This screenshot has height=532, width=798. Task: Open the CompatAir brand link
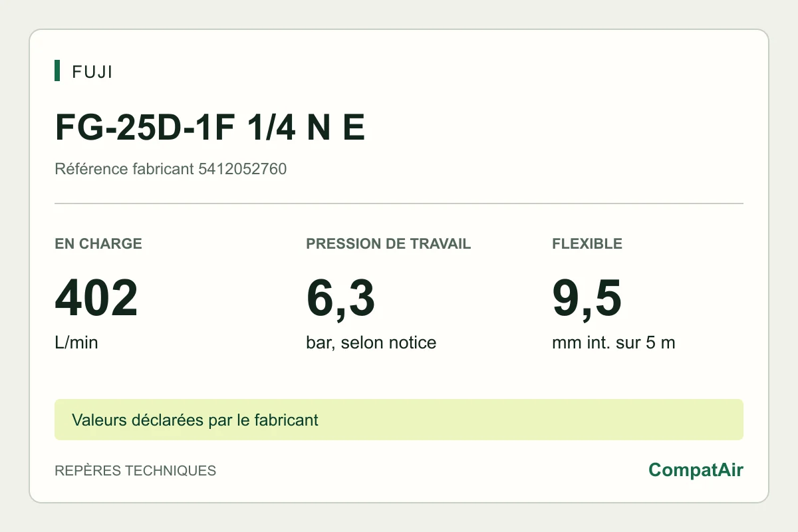tap(696, 470)
